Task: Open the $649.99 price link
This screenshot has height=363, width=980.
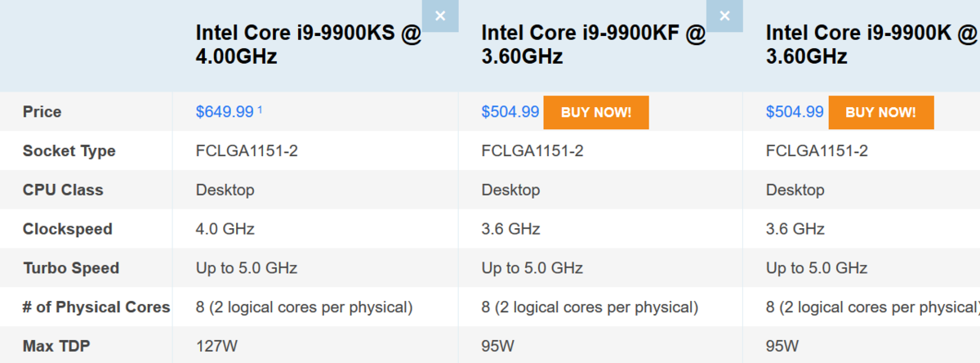Action: pos(225,112)
